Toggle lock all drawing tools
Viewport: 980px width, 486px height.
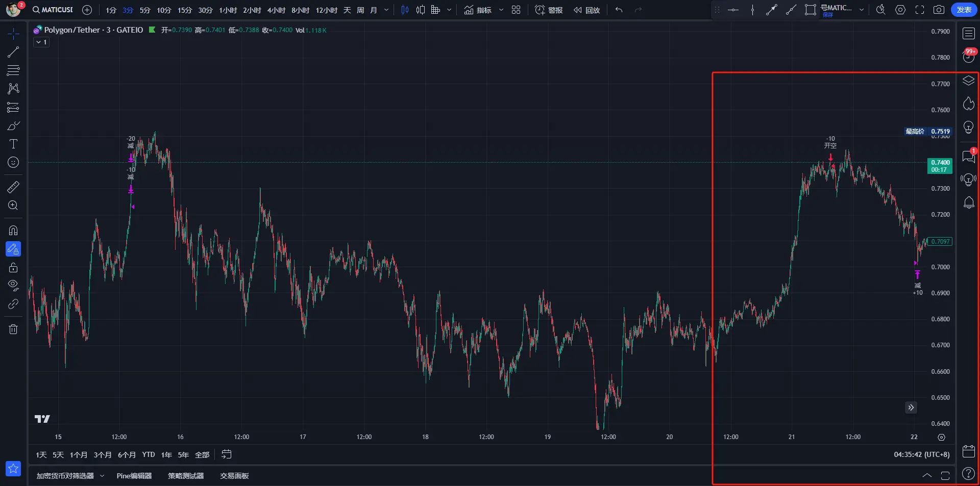[x=13, y=267]
